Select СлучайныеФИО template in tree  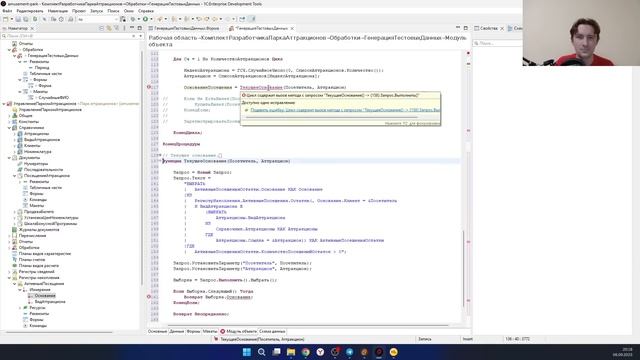pyautogui.click(x=54, y=98)
